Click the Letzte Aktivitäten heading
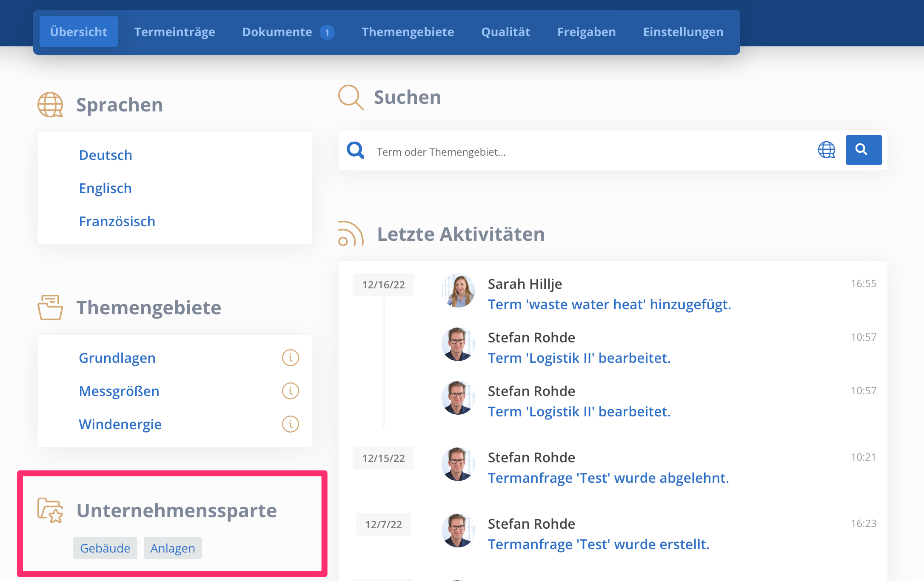The image size is (924, 581). pos(461,234)
